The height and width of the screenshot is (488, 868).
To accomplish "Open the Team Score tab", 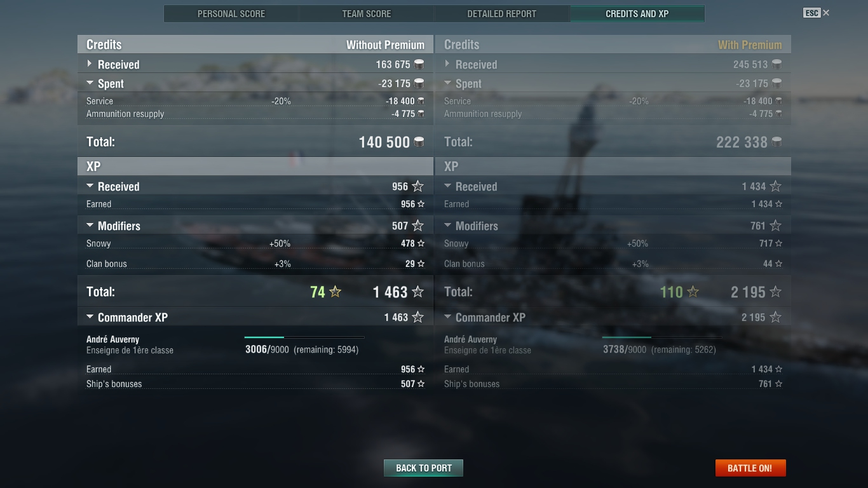I will coord(367,14).
